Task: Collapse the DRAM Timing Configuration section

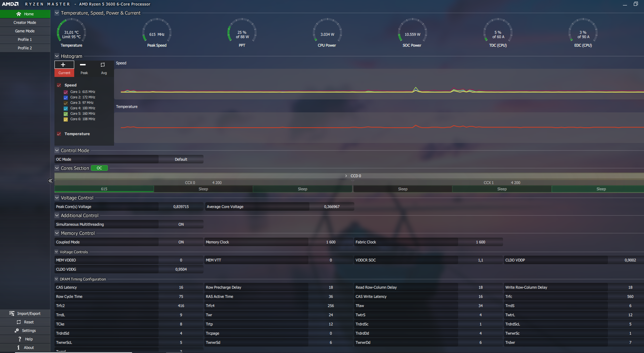Action: pos(57,279)
